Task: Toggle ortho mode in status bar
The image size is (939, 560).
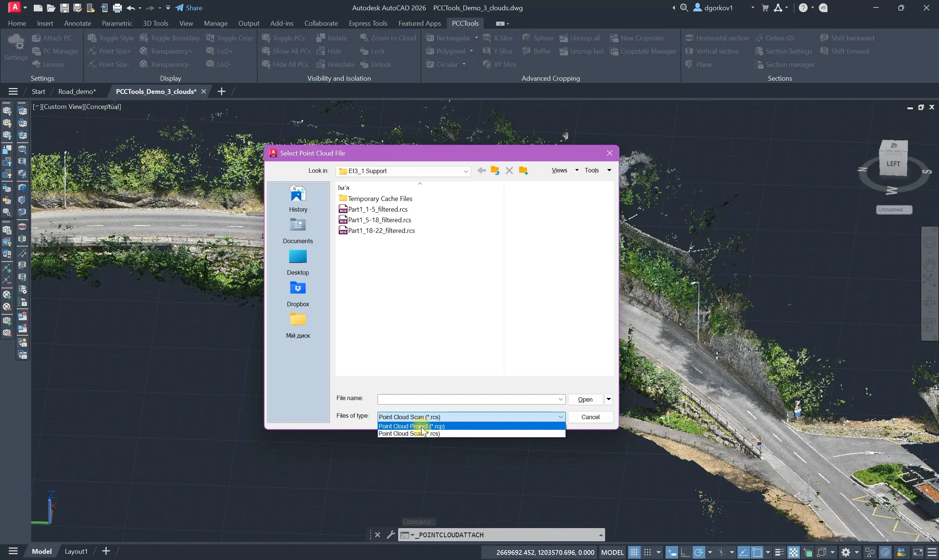Action: 685,552
